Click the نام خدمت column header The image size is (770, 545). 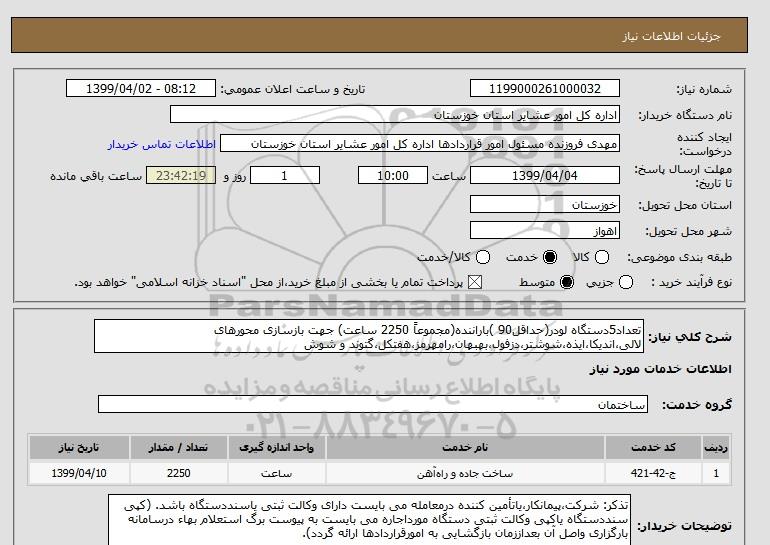click(x=465, y=447)
